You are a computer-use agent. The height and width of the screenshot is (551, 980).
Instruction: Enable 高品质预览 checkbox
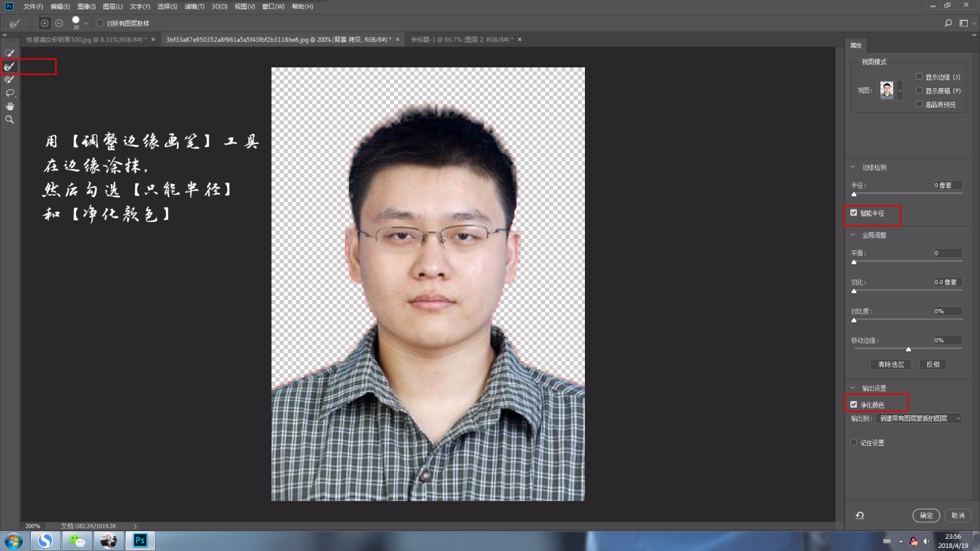click(919, 104)
